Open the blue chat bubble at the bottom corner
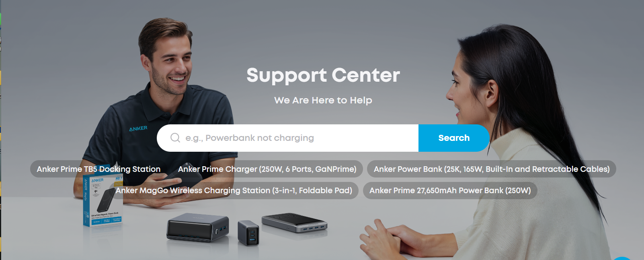The image size is (644, 260). pyautogui.click(x=622, y=258)
